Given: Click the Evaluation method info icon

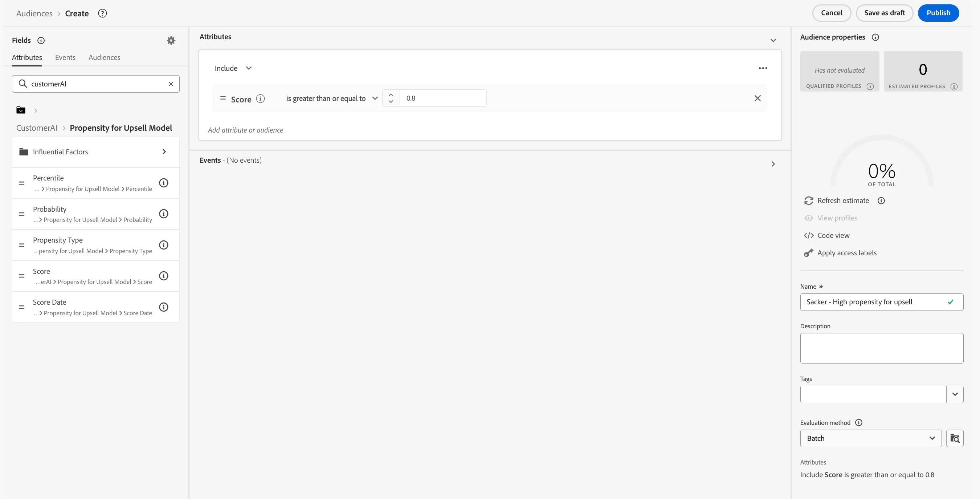Looking at the screenshot, I should [x=859, y=422].
